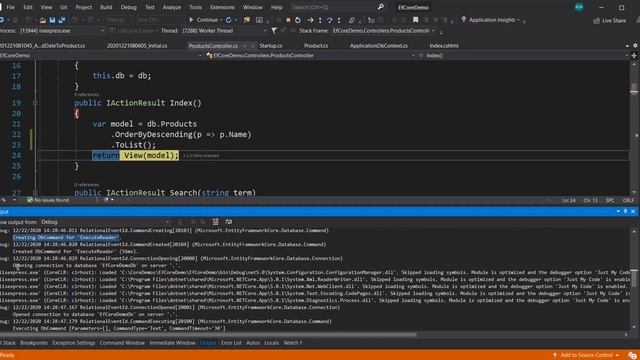This screenshot has height=360, width=640.
Task: Open the Process dropdown showing iisexpress.exe
Action: tap(61, 31)
